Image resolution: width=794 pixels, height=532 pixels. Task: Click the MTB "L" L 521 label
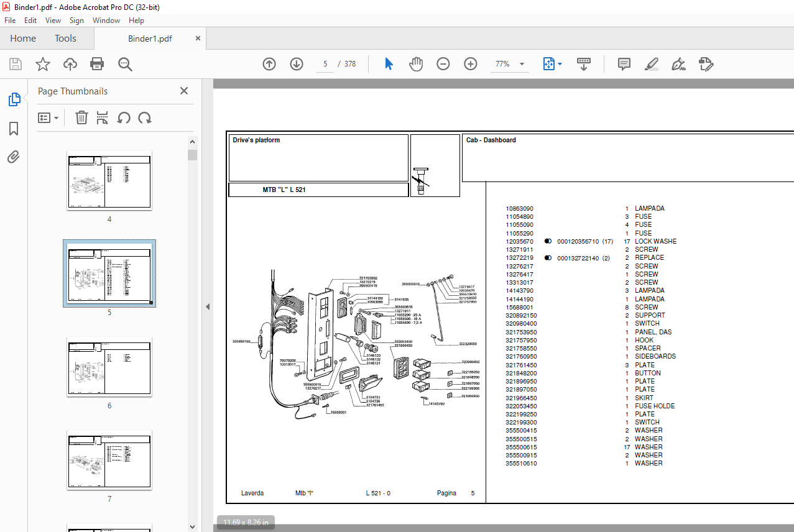pyautogui.click(x=284, y=190)
